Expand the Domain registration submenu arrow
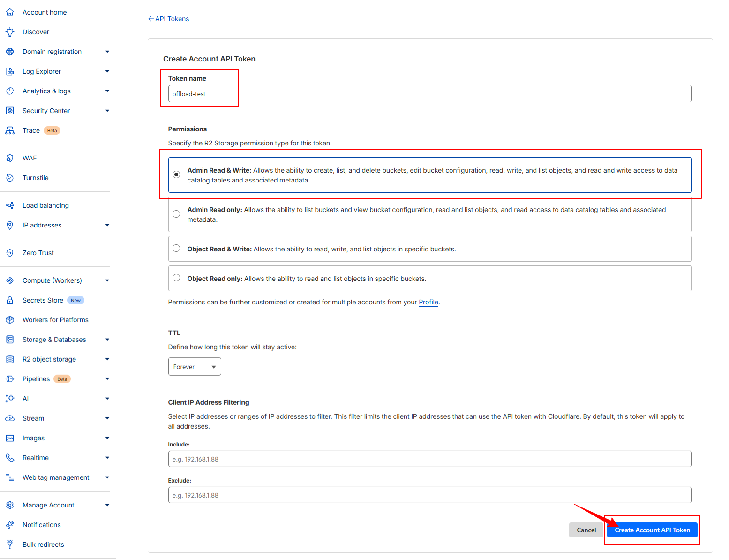The height and width of the screenshot is (560, 729). pyautogui.click(x=107, y=52)
